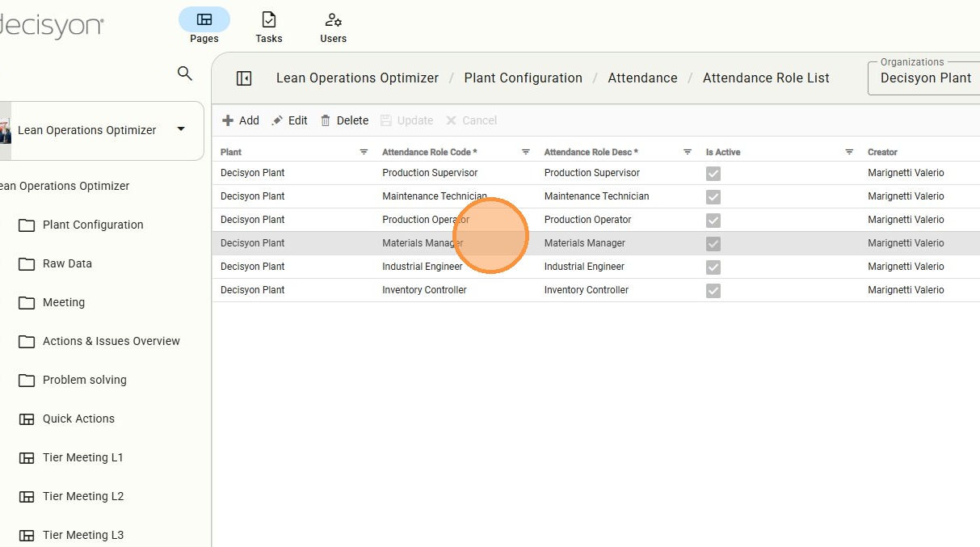Viewport: 980px width, 547px height.
Task: Toggle Is Active checkbox for Inventory Controller
Action: click(713, 291)
